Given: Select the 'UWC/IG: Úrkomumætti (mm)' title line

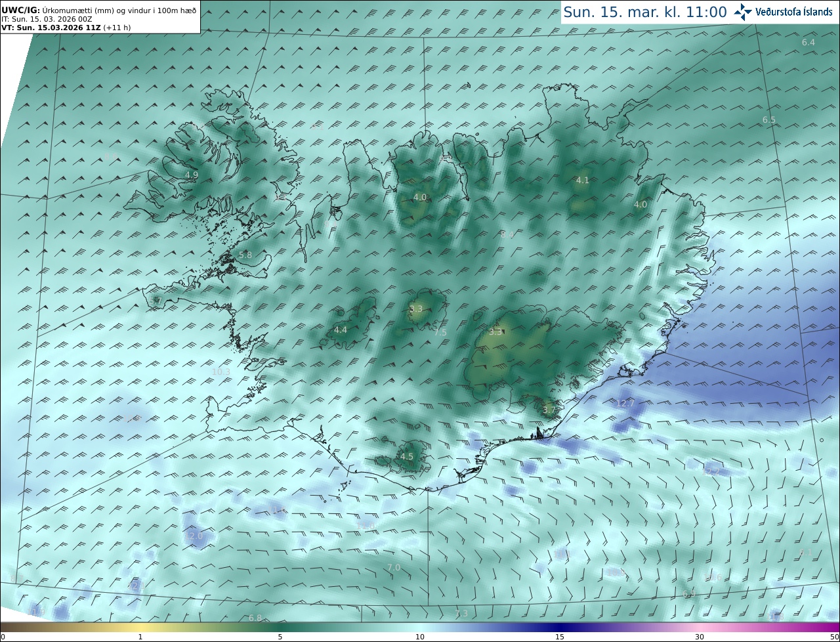Looking at the screenshot, I should tap(99, 11).
